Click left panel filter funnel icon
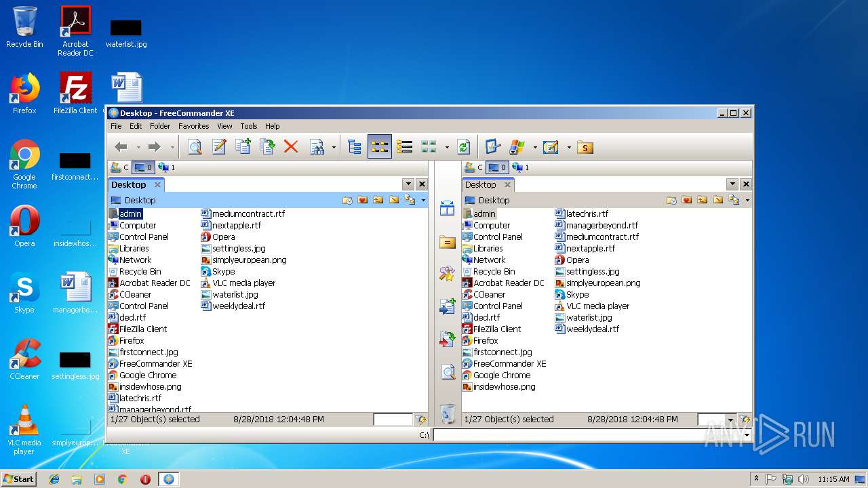Image resolution: width=868 pixels, height=488 pixels. pyautogui.click(x=420, y=420)
